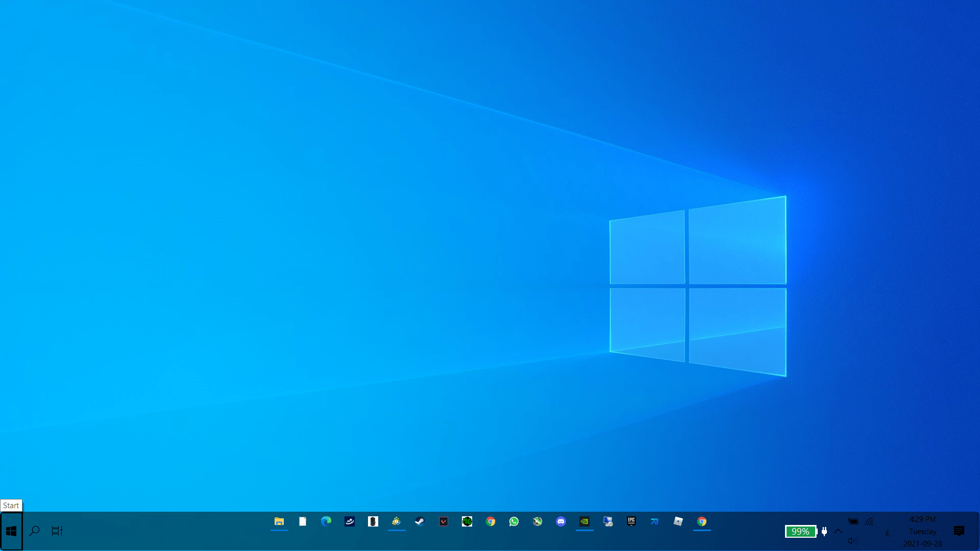
Task: Open the volume control
Action: coord(853,541)
